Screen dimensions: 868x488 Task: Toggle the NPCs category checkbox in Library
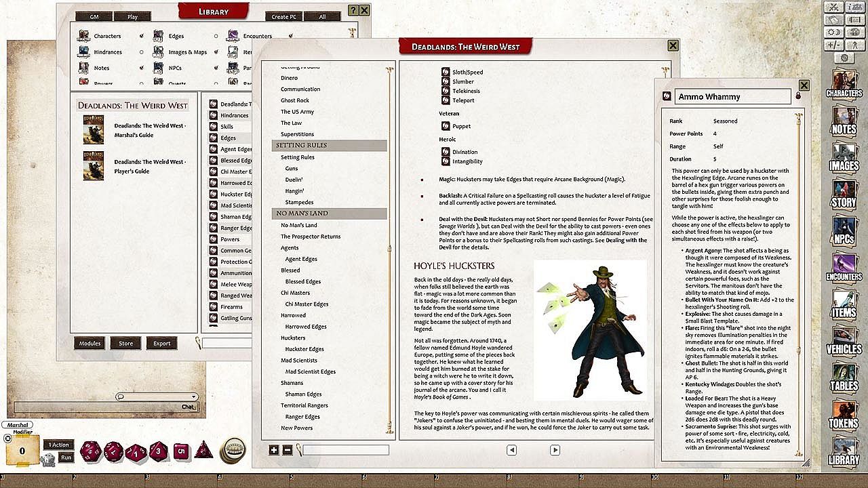point(216,68)
